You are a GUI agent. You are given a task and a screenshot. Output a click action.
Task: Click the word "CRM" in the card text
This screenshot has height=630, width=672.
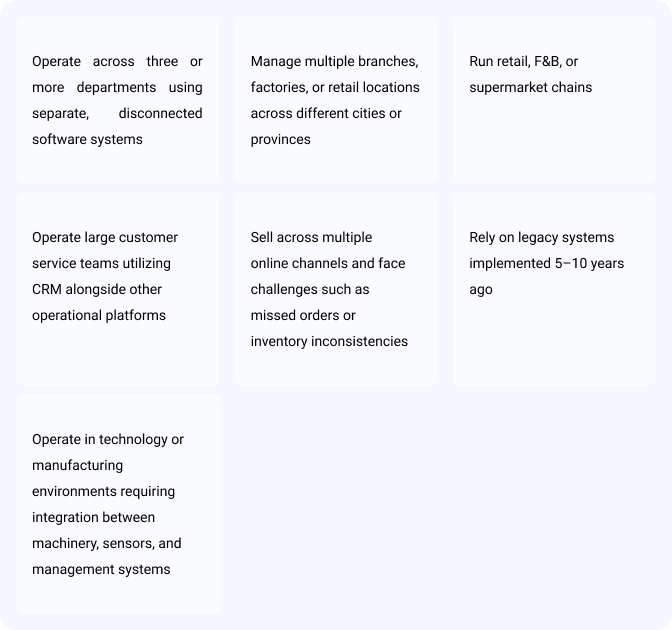pyautogui.click(x=48, y=289)
